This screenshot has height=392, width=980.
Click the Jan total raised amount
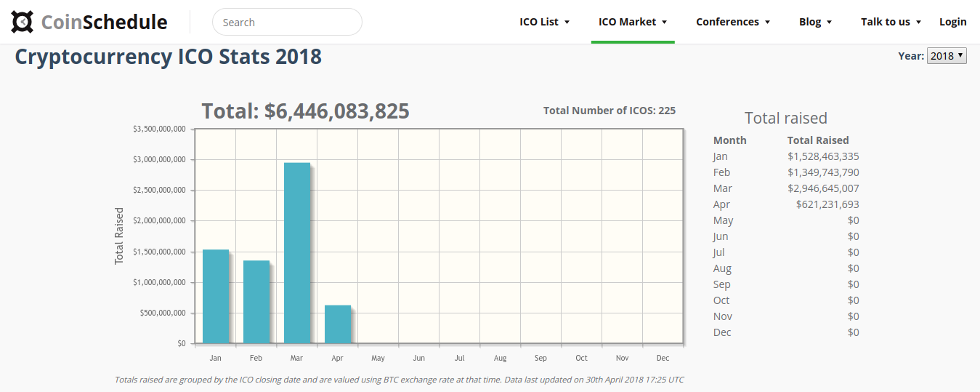[823, 156]
